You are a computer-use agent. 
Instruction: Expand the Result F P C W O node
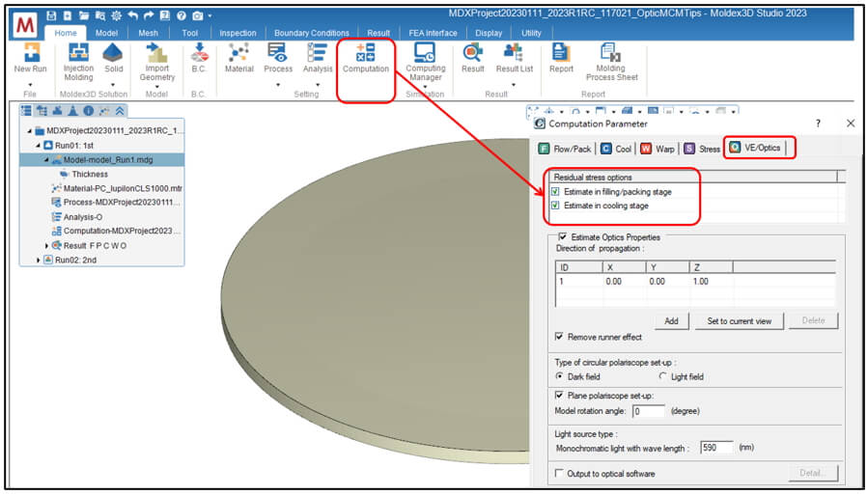[47, 245]
